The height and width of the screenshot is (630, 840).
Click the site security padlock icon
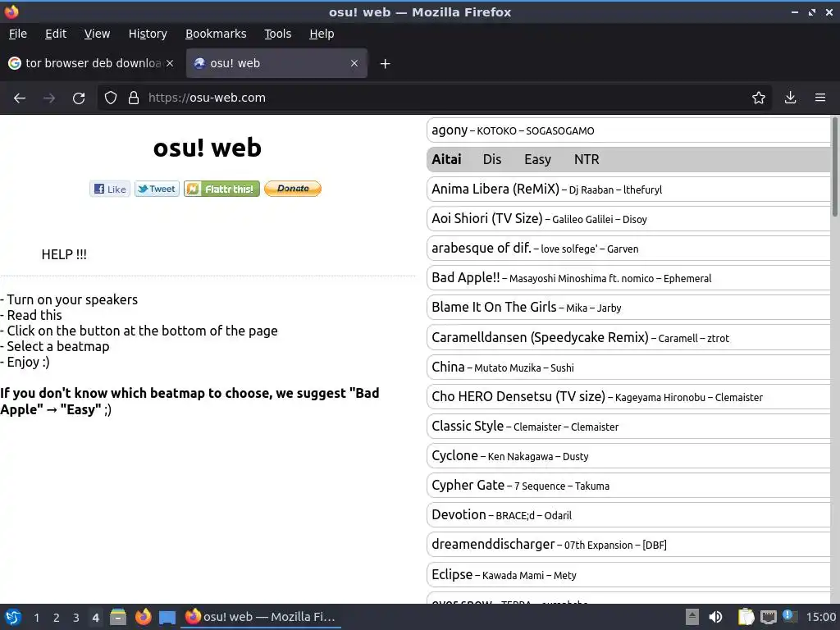[134, 98]
